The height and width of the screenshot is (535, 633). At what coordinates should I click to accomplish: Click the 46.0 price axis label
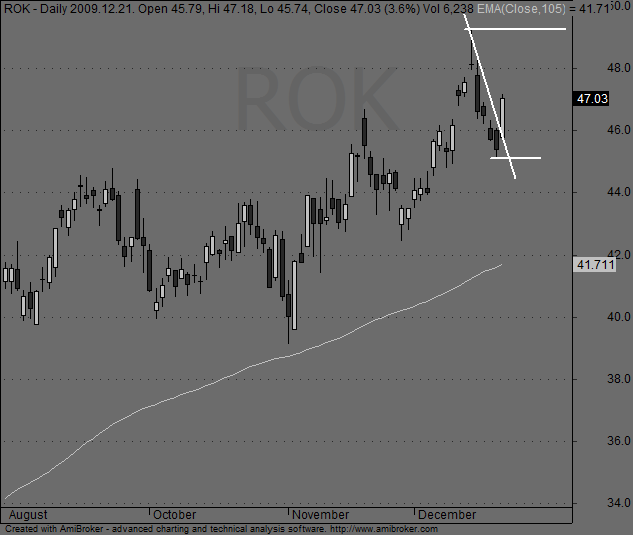coord(618,130)
